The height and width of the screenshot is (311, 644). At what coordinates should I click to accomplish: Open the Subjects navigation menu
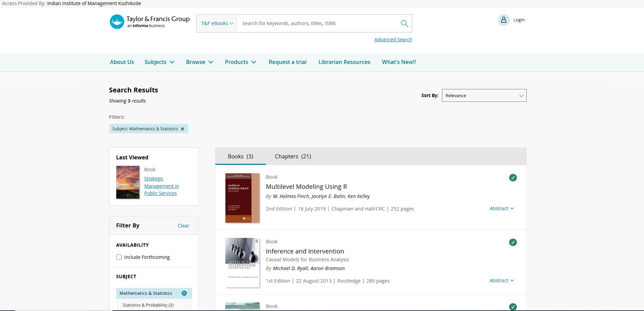159,62
